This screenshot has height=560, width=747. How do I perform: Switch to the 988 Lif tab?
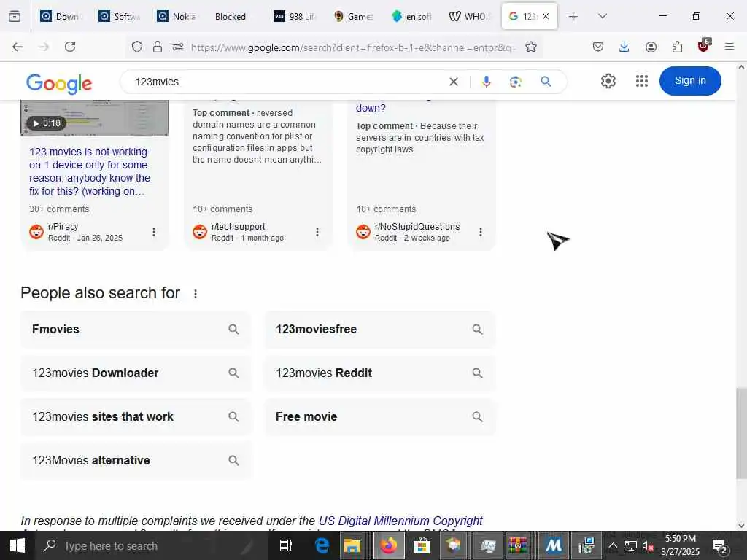point(295,16)
